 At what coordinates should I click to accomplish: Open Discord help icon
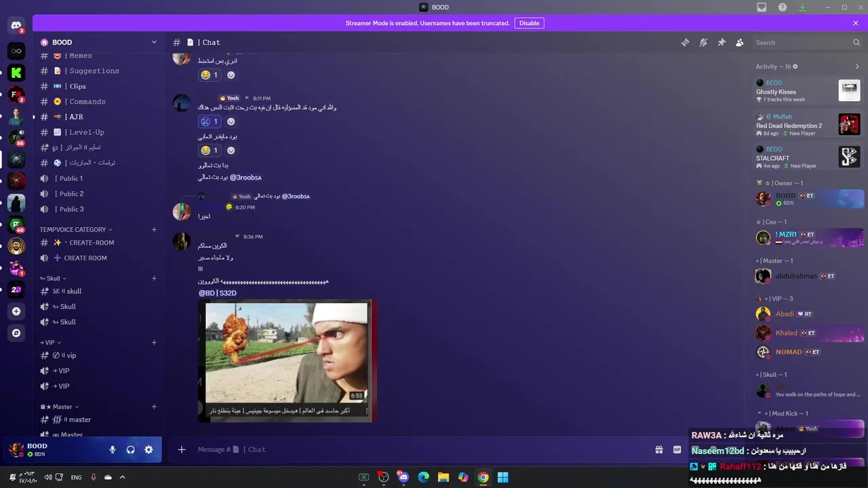click(783, 7)
